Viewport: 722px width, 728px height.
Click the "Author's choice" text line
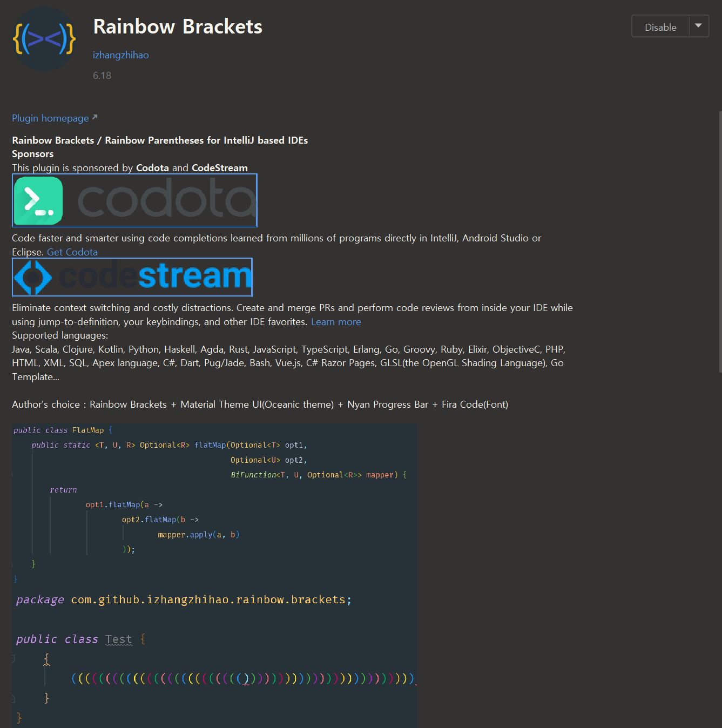[x=260, y=405]
